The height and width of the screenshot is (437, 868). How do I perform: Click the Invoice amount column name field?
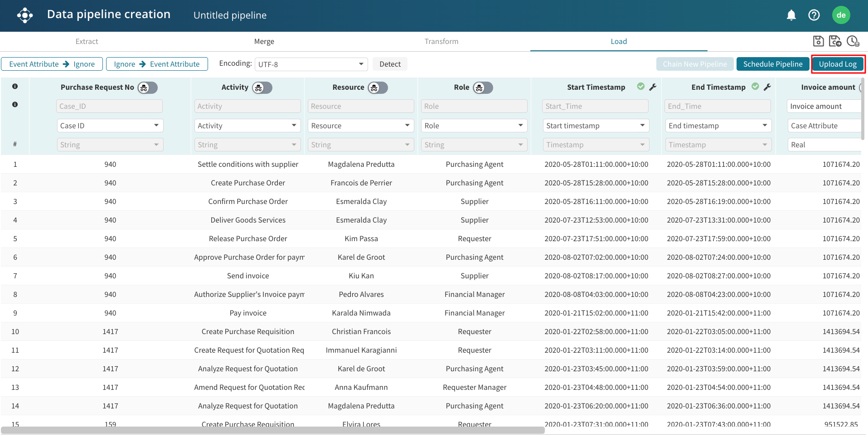tap(823, 107)
